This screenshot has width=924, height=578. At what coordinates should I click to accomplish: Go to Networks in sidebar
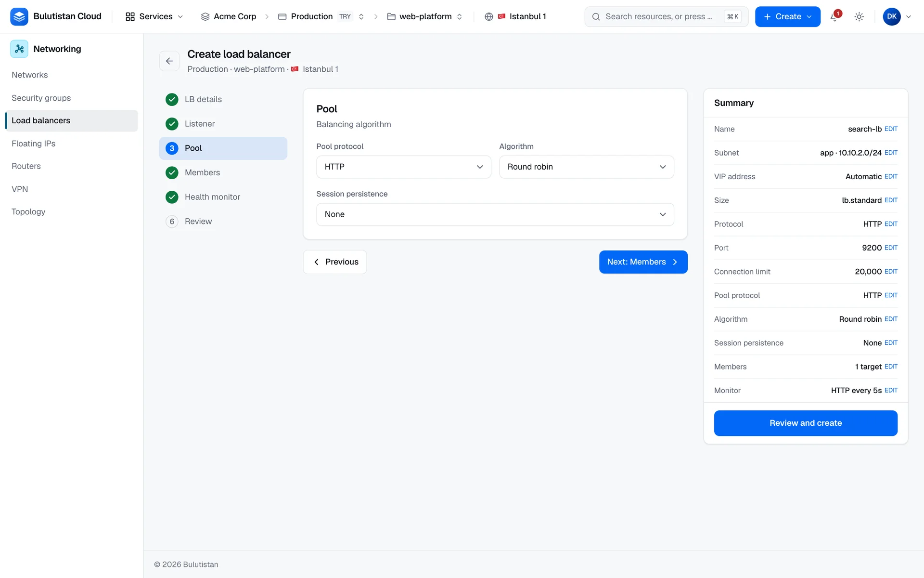(30, 75)
